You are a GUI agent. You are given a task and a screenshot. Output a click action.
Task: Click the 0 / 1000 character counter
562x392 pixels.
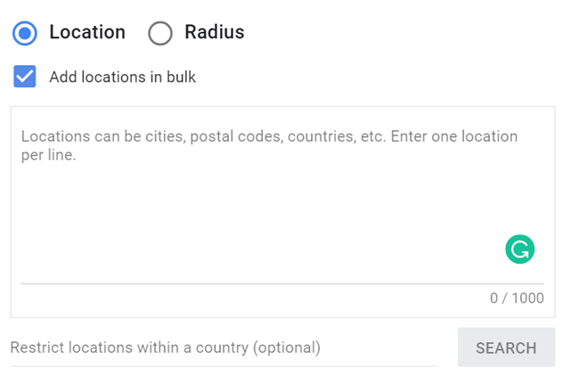pos(517,298)
